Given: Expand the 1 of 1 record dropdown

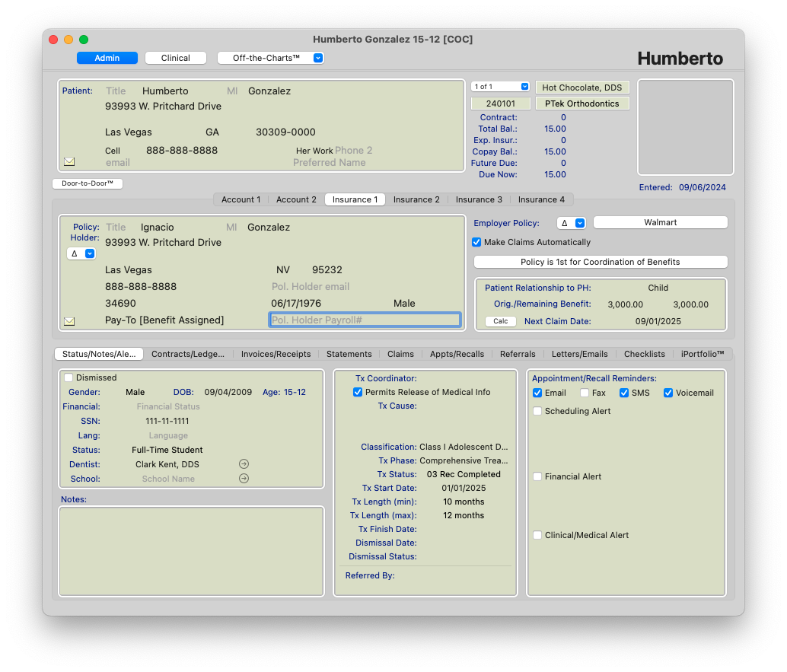Looking at the screenshot, I should pyautogui.click(x=500, y=87).
